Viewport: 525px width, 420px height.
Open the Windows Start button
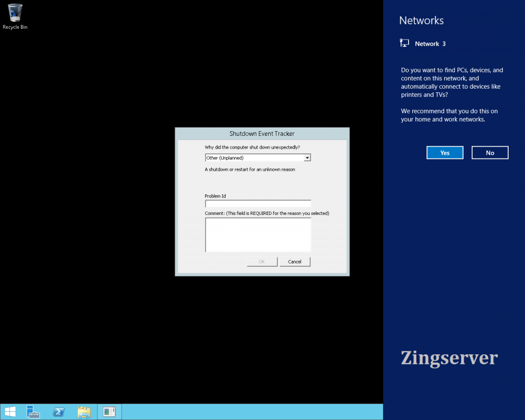pos(10,412)
